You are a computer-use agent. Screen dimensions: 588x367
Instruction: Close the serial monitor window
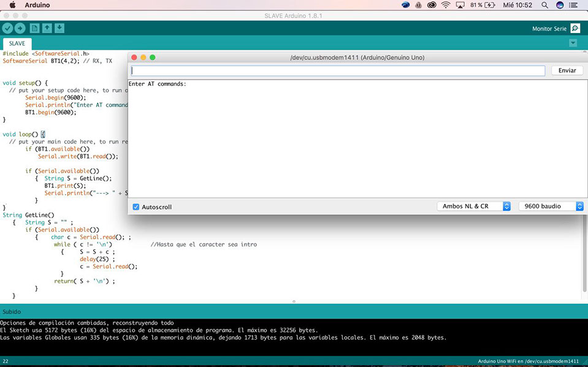click(134, 58)
